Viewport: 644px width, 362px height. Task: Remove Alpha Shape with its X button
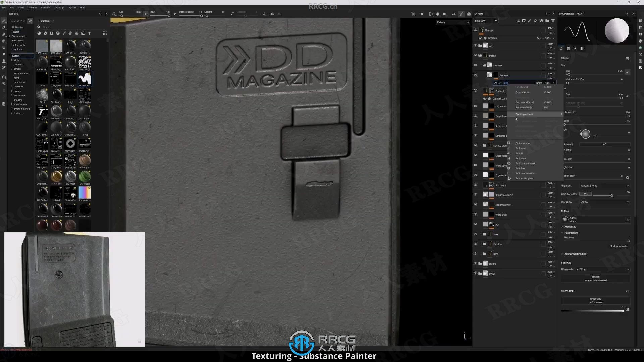tap(628, 220)
